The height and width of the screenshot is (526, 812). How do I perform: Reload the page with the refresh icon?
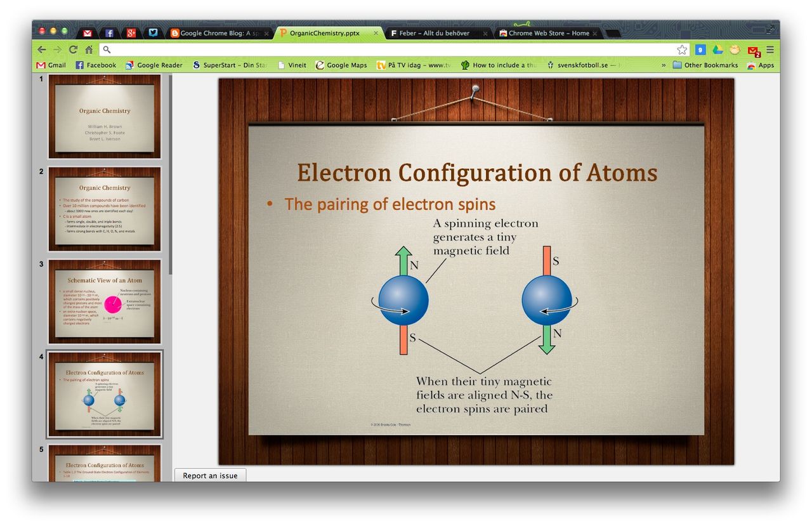coord(74,49)
